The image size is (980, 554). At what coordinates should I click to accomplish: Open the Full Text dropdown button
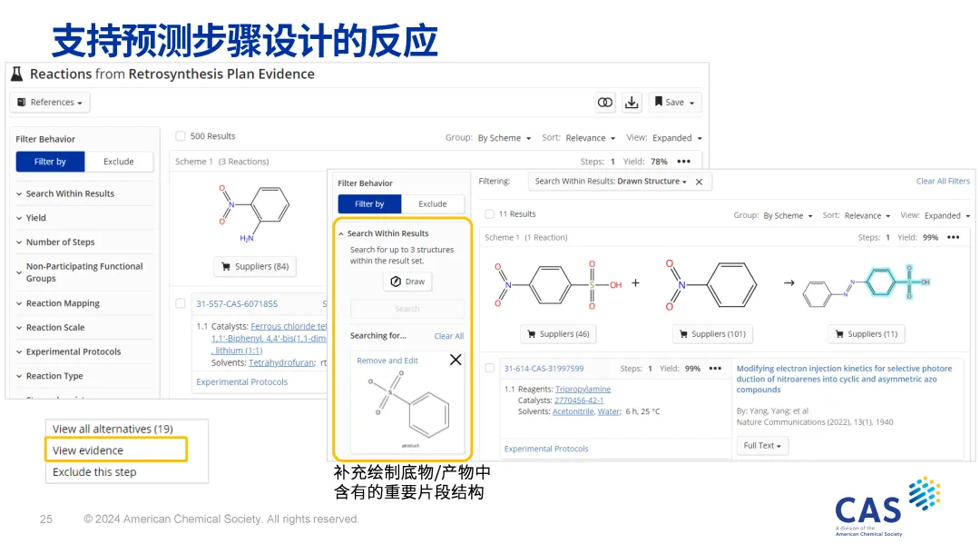click(x=762, y=446)
